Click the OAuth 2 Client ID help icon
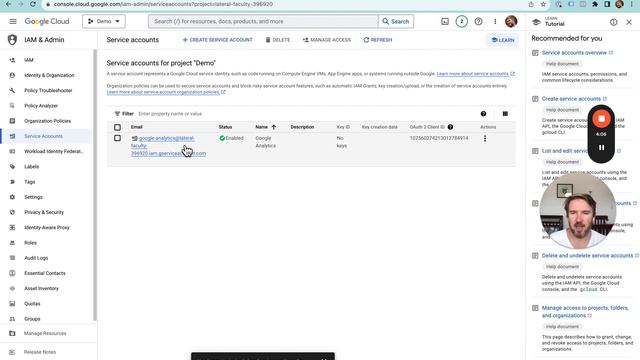Image resolution: width=640 pixels, height=360 pixels. pyautogui.click(x=450, y=127)
